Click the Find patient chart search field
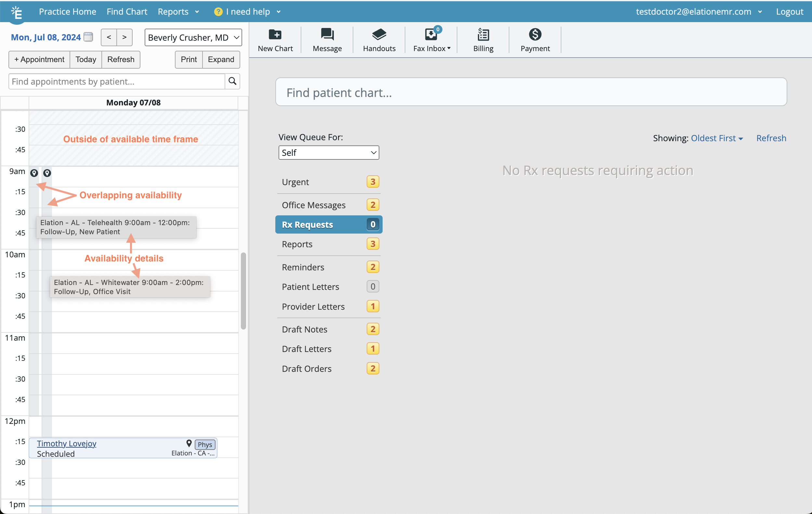 (x=531, y=92)
